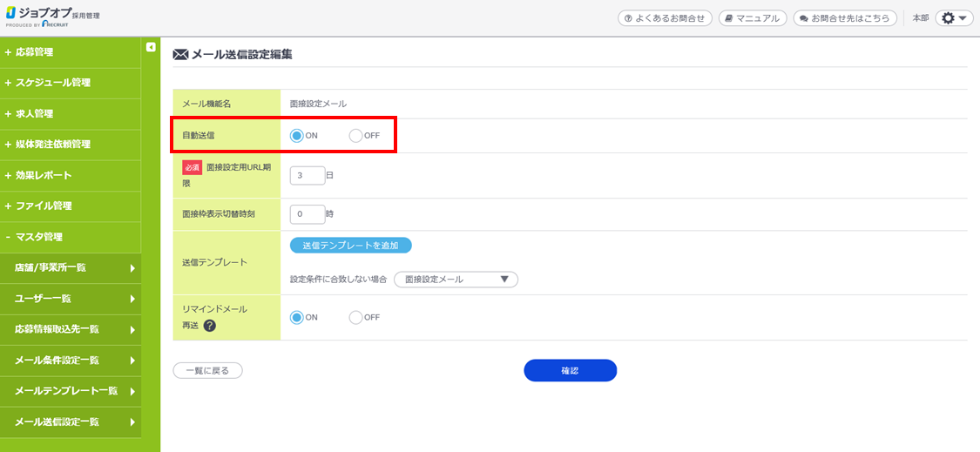Open the 面接設定メール template dropdown
This screenshot has width=980, height=452.
pos(456,280)
